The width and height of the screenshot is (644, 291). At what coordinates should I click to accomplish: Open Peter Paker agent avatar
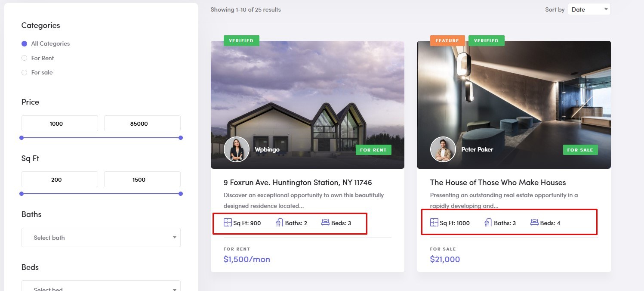(x=443, y=149)
